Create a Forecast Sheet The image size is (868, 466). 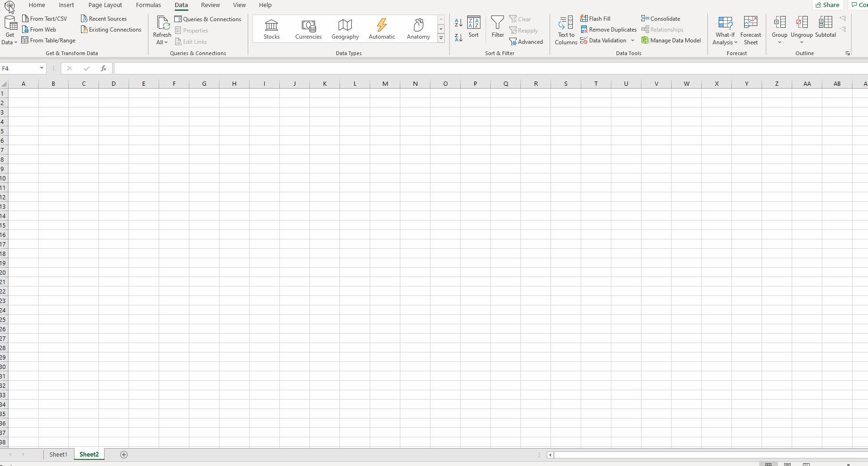tap(751, 30)
